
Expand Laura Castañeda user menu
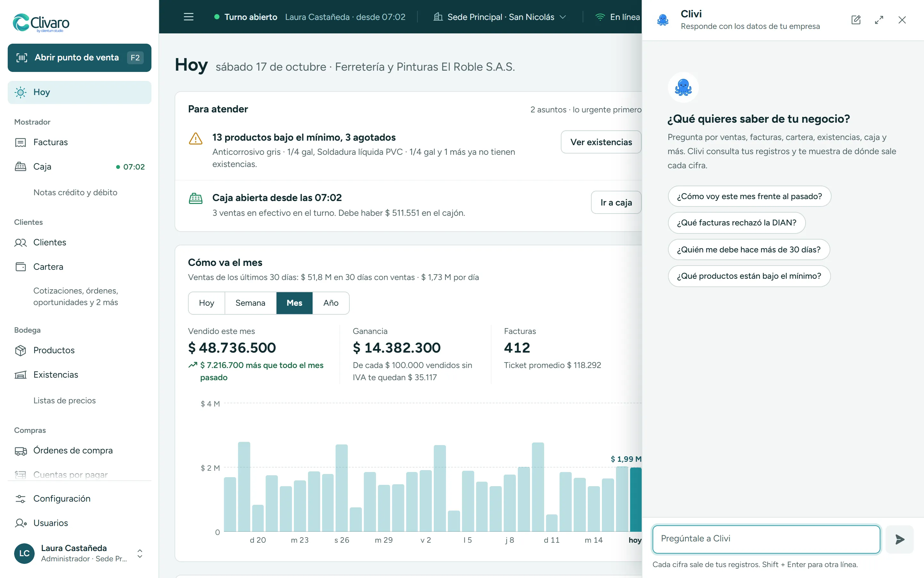(80, 553)
